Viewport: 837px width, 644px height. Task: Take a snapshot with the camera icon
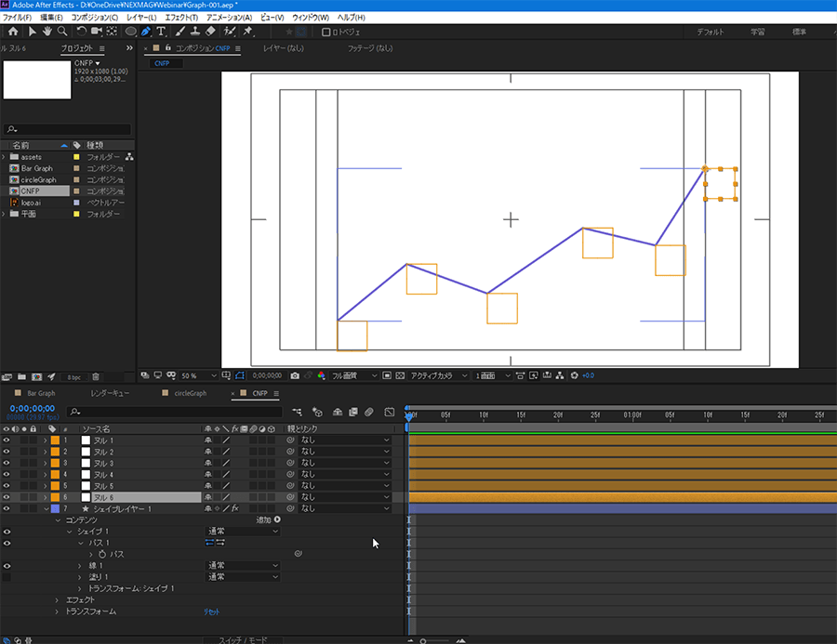(x=295, y=375)
